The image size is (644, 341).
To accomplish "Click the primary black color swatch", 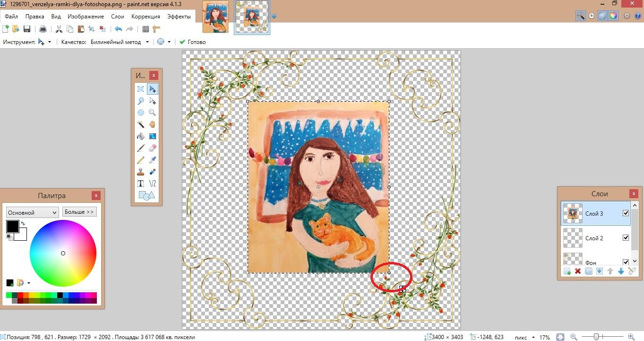I will click(x=13, y=227).
